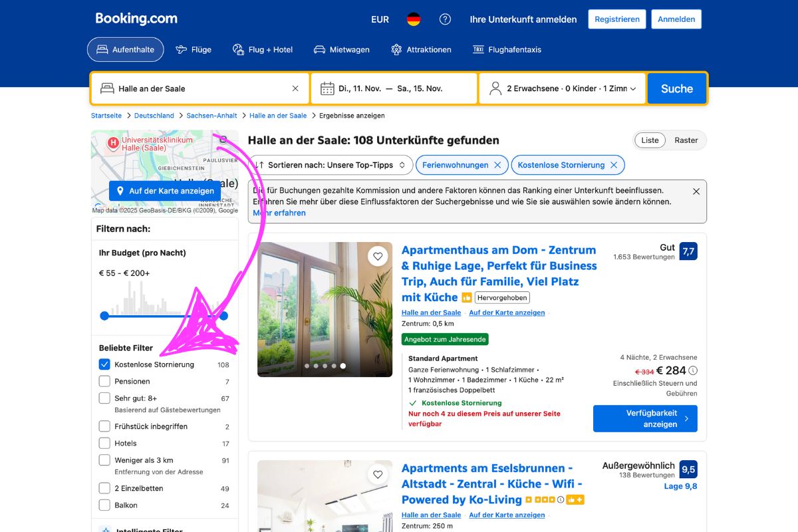Switch to the Flüge tab
This screenshot has height=532, width=798.
(193, 49)
